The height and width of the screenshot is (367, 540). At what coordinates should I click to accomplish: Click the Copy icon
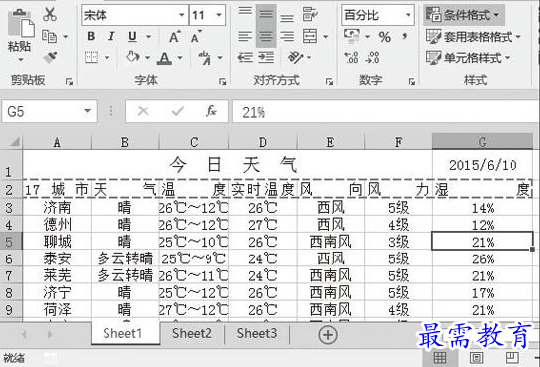pyautogui.click(x=49, y=36)
